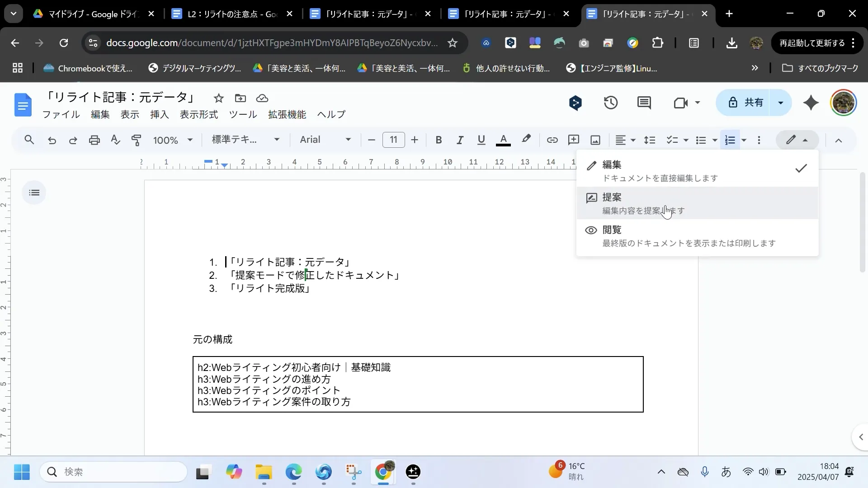Open the highlight color tool

pos(527,140)
